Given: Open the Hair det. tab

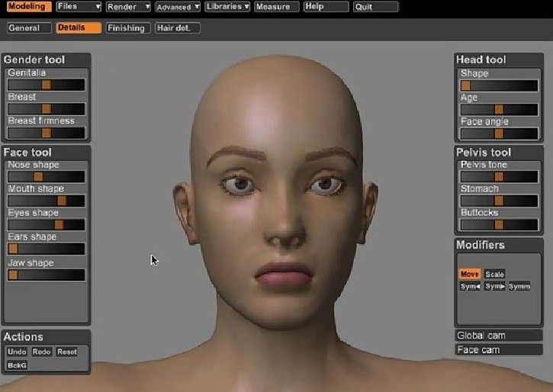Looking at the screenshot, I should click(x=177, y=28).
